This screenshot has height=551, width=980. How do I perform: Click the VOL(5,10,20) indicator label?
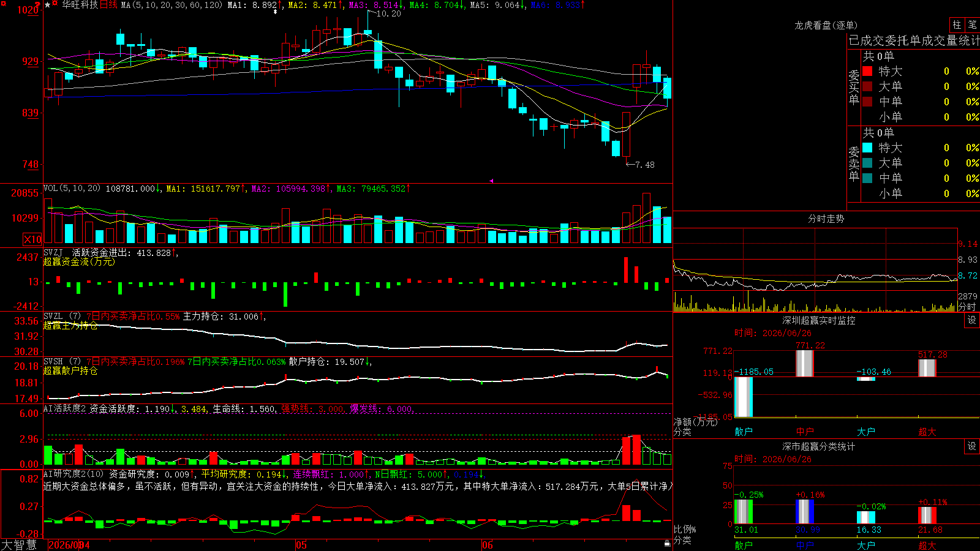coord(72,189)
